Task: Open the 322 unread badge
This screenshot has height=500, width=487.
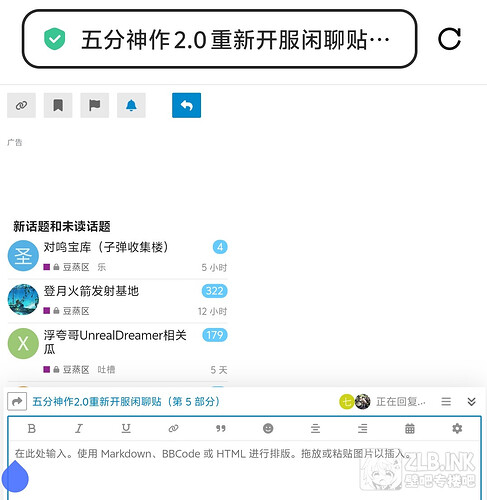Action: coord(215,291)
